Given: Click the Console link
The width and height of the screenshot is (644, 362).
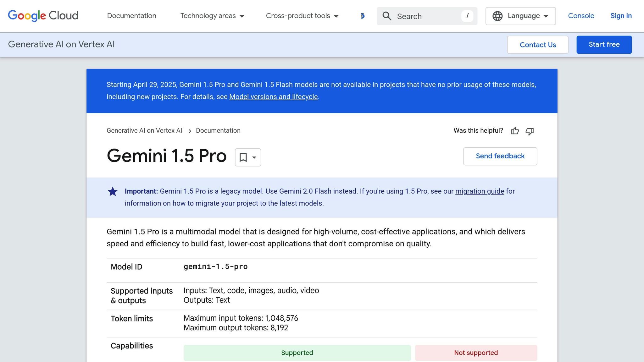Looking at the screenshot, I should pyautogui.click(x=581, y=16).
